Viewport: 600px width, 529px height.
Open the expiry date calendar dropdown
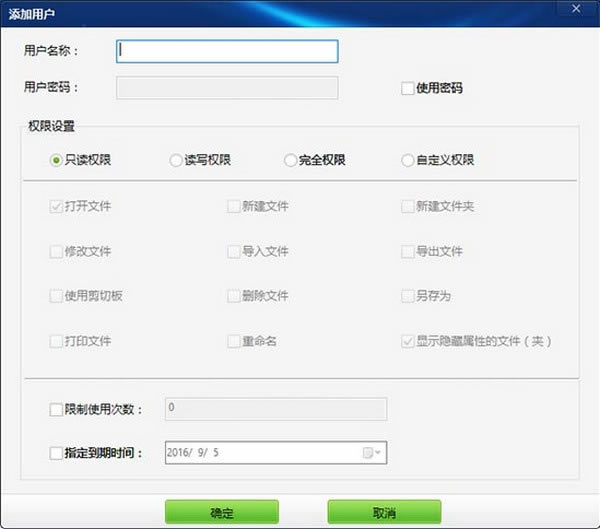[371, 453]
